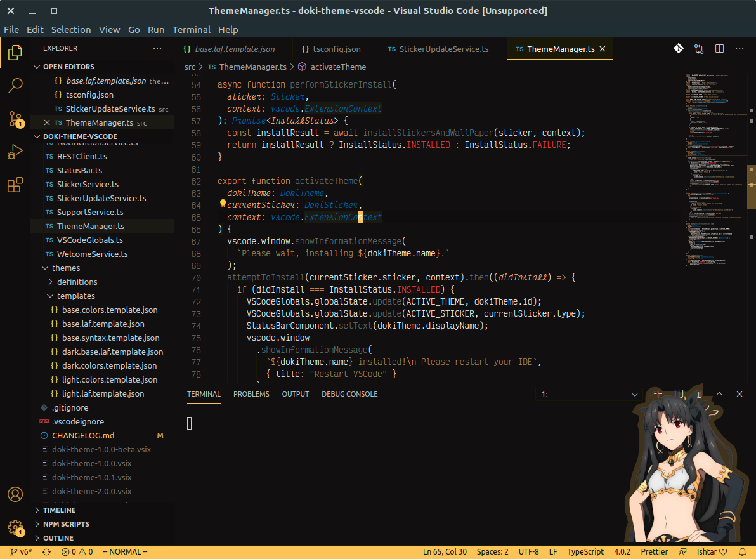Split the terminal panel
The width and height of the screenshot is (756, 559).
pos(679,394)
